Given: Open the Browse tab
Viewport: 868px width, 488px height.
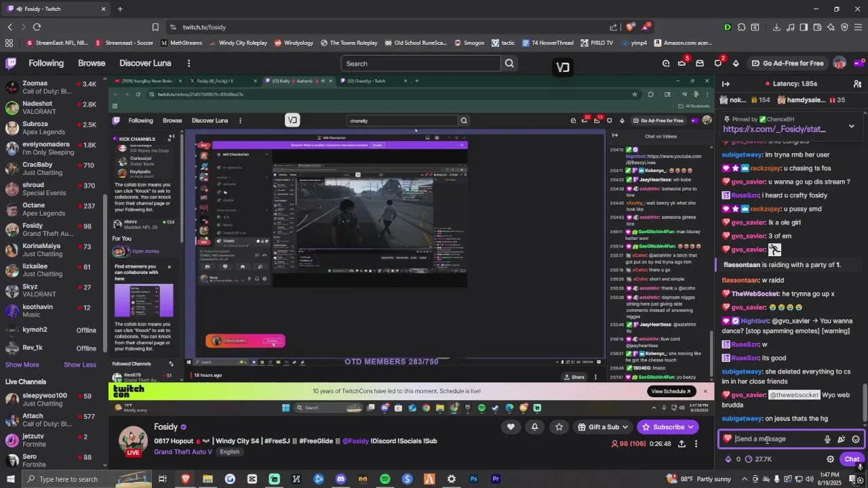Looking at the screenshot, I should coord(92,63).
